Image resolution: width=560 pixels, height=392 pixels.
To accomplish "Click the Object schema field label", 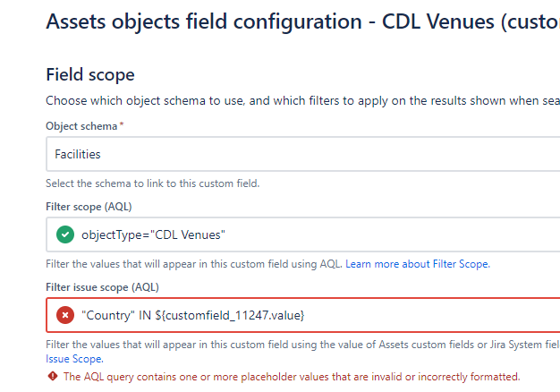I will [x=81, y=126].
